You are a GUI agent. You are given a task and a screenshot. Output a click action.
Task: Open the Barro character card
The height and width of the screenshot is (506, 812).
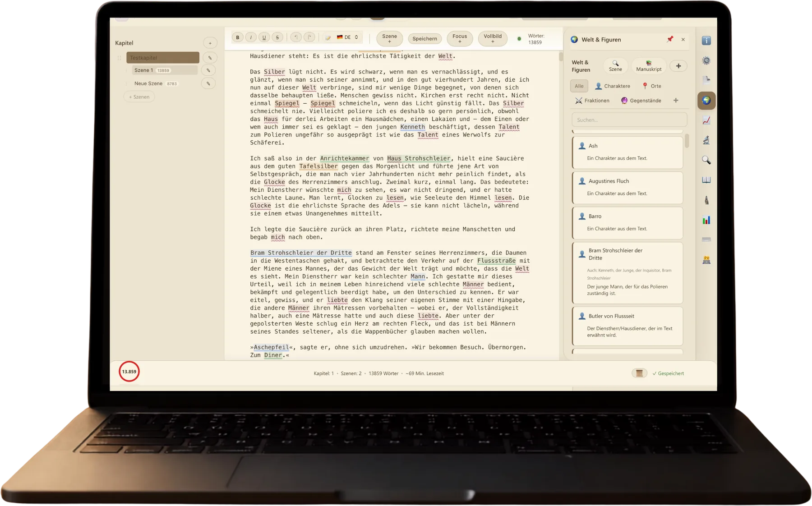(627, 223)
